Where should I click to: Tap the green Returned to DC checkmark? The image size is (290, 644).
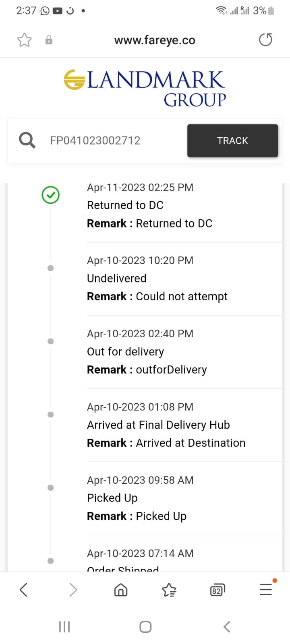51,195
